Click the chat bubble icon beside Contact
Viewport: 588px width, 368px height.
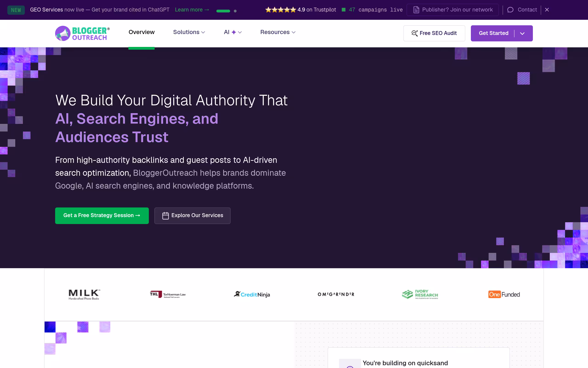[510, 10]
